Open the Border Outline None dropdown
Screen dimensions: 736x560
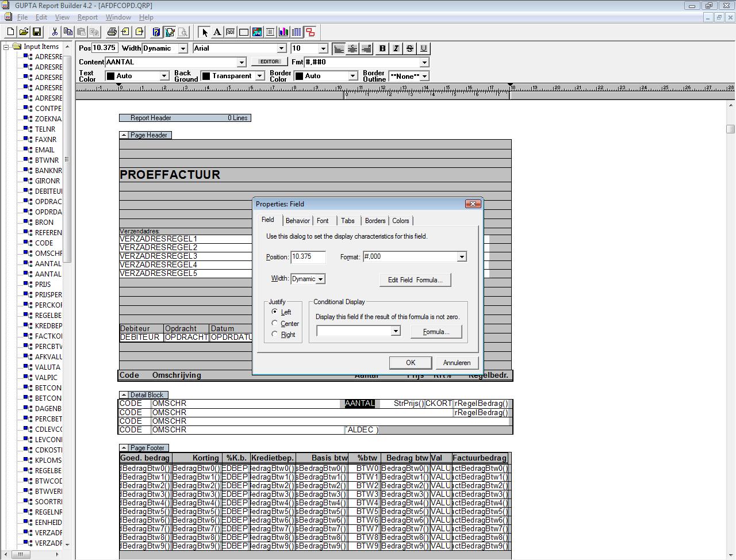tap(424, 76)
